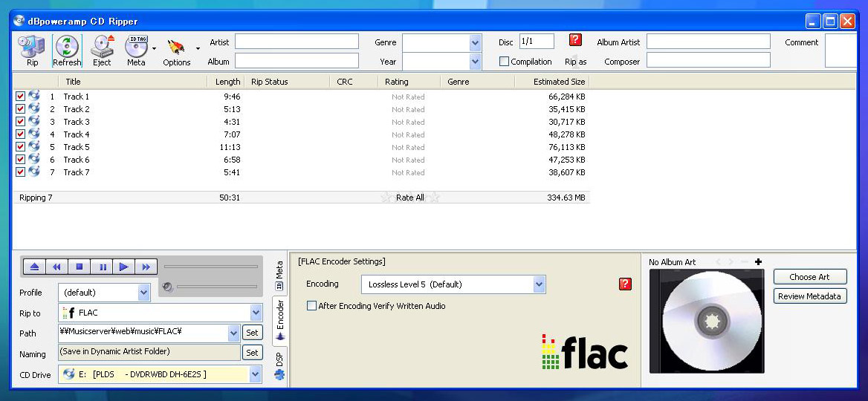Click the flac logo in encoder panel
This screenshot has width=868, height=401.
tap(585, 351)
